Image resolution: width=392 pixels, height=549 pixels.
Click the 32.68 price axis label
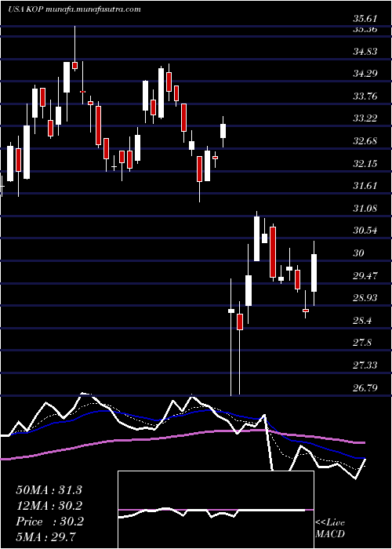pos(365,141)
